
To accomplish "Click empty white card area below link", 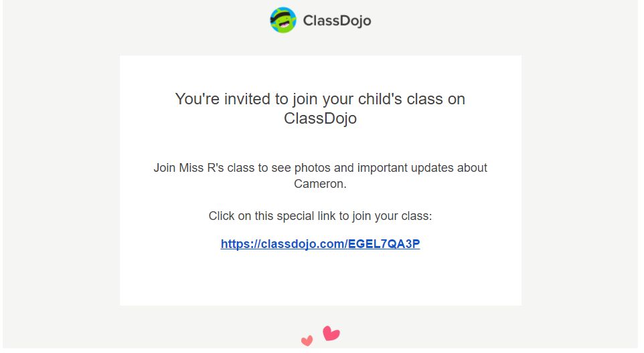I will coord(321,279).
